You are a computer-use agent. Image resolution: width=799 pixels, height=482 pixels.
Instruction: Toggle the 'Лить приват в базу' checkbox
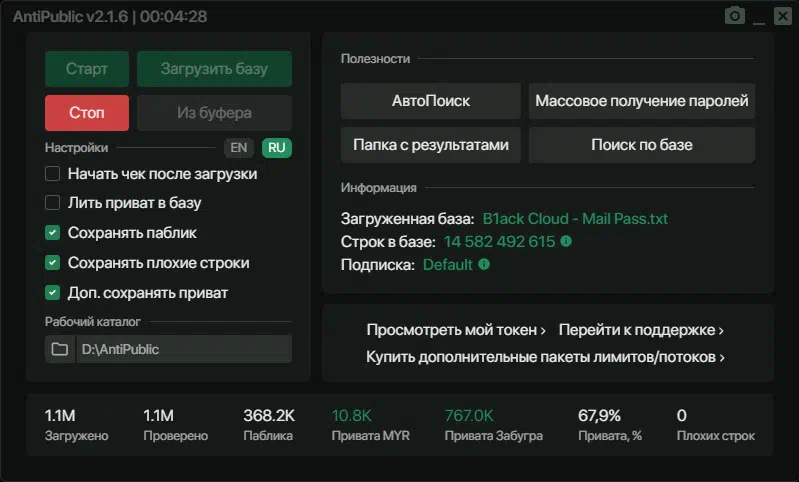[53, 203]
